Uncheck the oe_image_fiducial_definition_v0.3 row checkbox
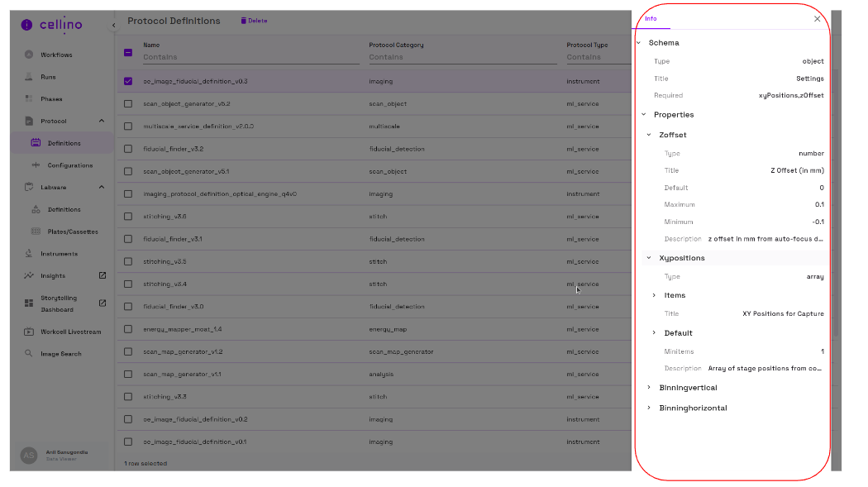 128,81
